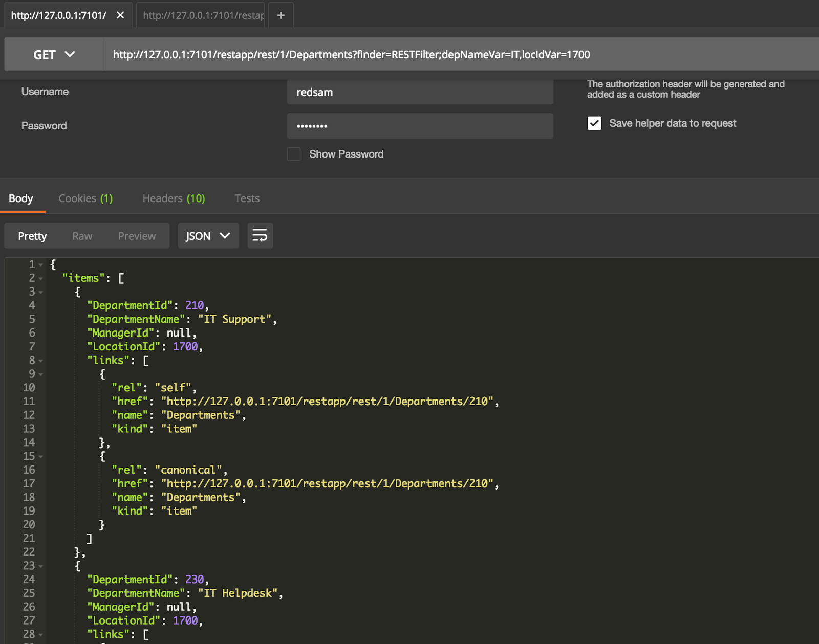
Task: Toggle line wrap in response viewer
Action: coord(260,236)
